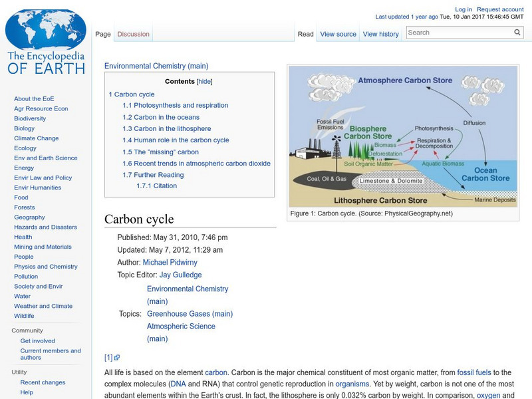
Task: Open Water sidebar link
Action: 23,296
